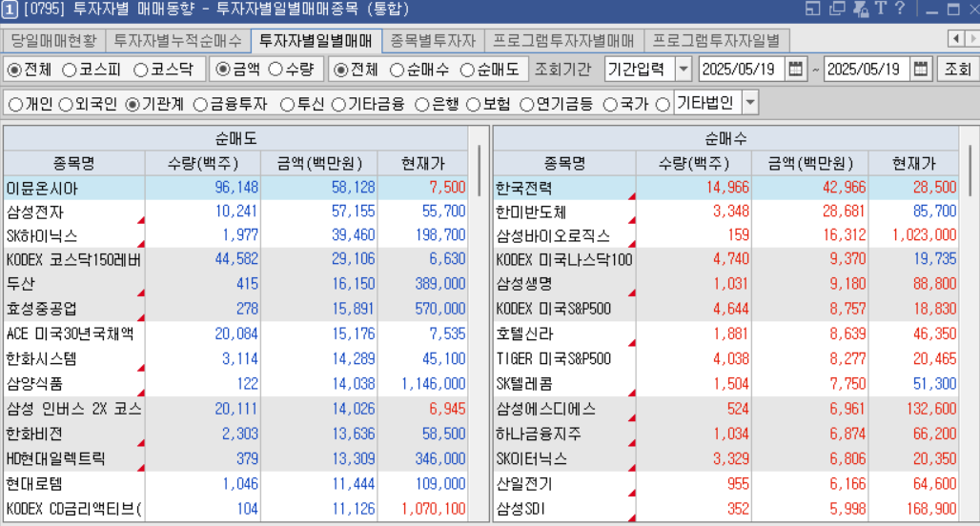980x526 pixels.
Task: Click the 조회 search button
Action: click(x=957, y=70)
